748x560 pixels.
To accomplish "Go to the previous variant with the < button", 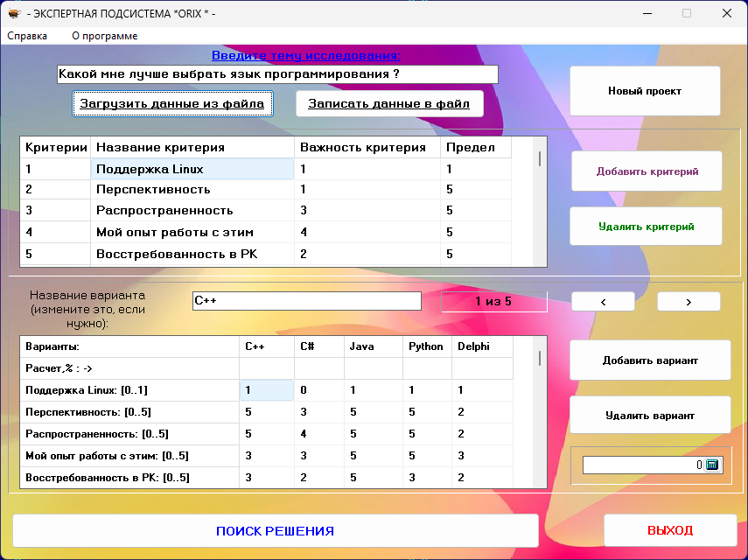I will tap(603, 302).
